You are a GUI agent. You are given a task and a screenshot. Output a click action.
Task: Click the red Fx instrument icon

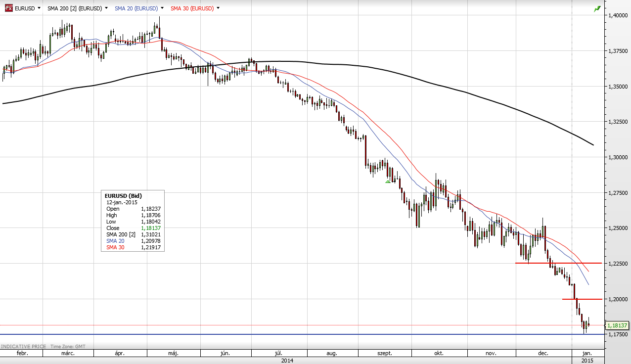click(9, 8)
